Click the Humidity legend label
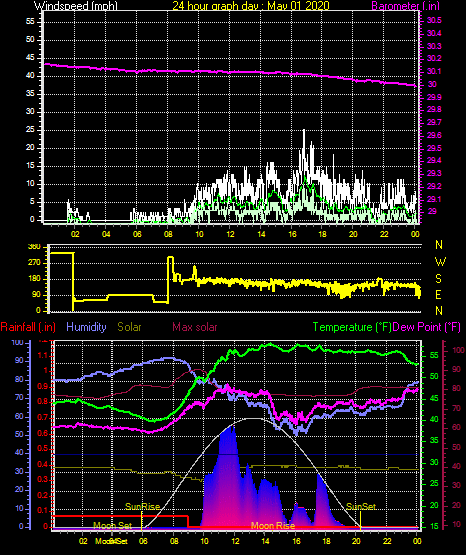Image resolution: width=466 pixels, height=555 pixels. [x=86, y=327]
